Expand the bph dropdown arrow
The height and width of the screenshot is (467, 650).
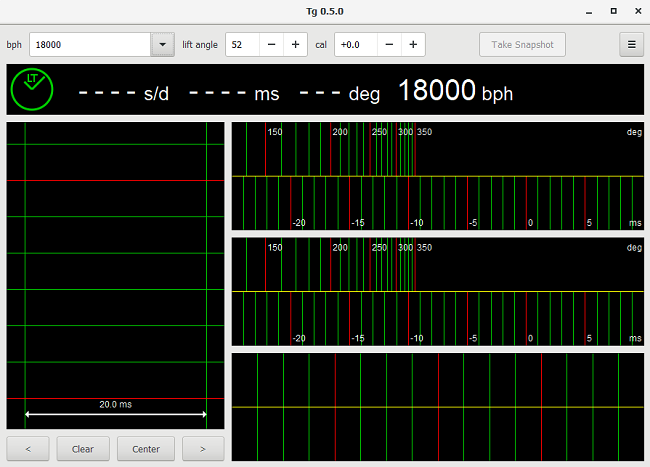click(x=163, y=45)
